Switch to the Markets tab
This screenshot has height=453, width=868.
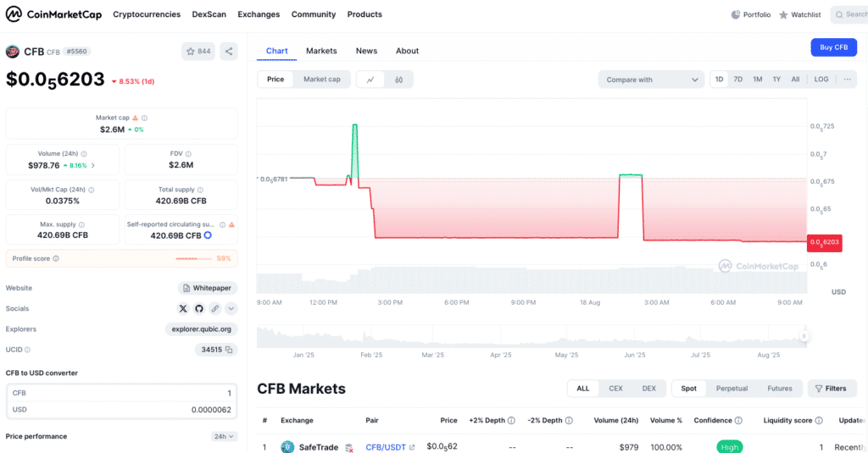pos(321,51)
